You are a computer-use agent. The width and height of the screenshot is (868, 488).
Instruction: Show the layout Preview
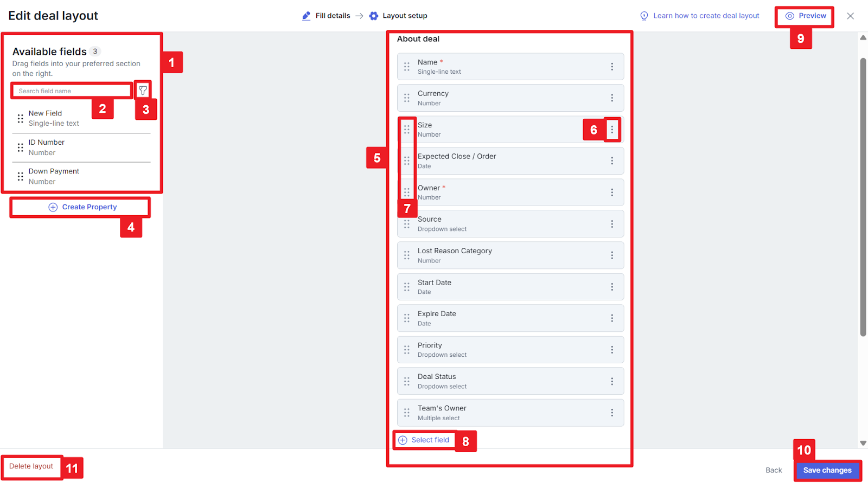(x=806, y=16)
